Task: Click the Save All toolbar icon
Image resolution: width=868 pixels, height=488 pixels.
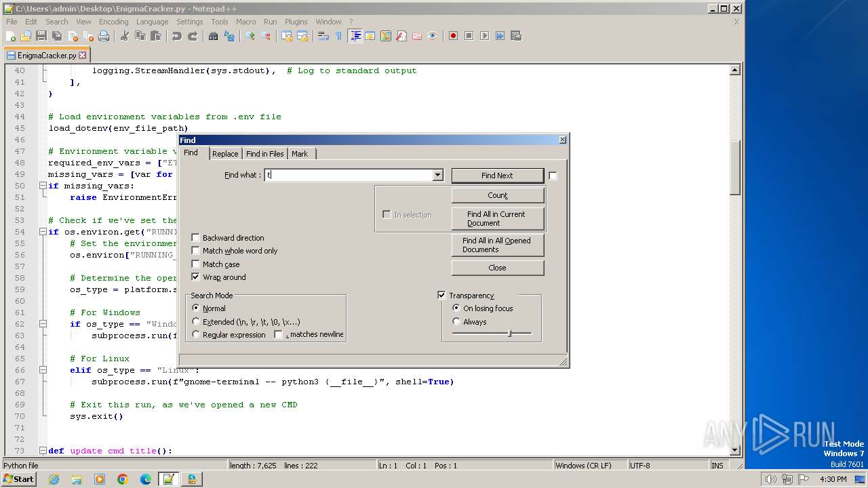Action: (x=57, y=36)
